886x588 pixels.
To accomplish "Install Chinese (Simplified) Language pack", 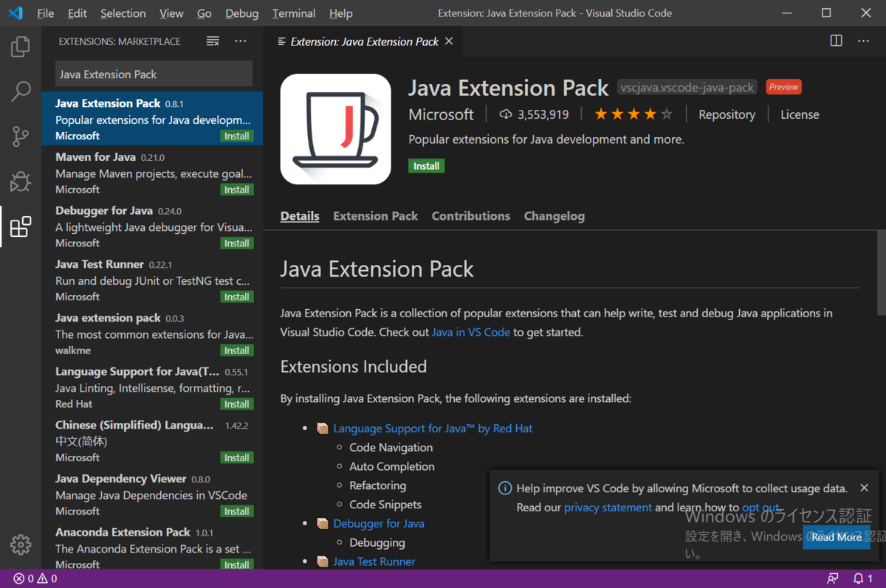I will [237, 457].
